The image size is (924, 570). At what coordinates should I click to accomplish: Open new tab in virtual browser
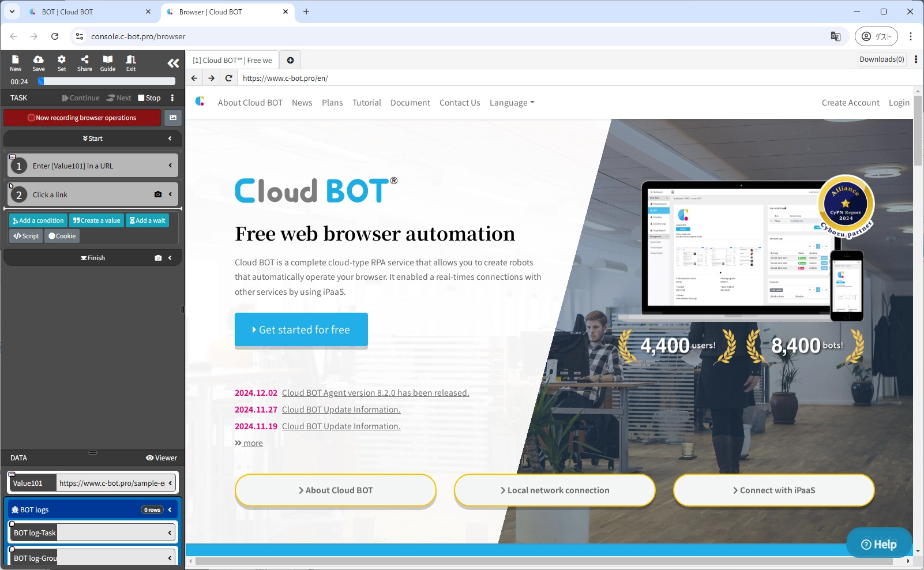point(290,60)
